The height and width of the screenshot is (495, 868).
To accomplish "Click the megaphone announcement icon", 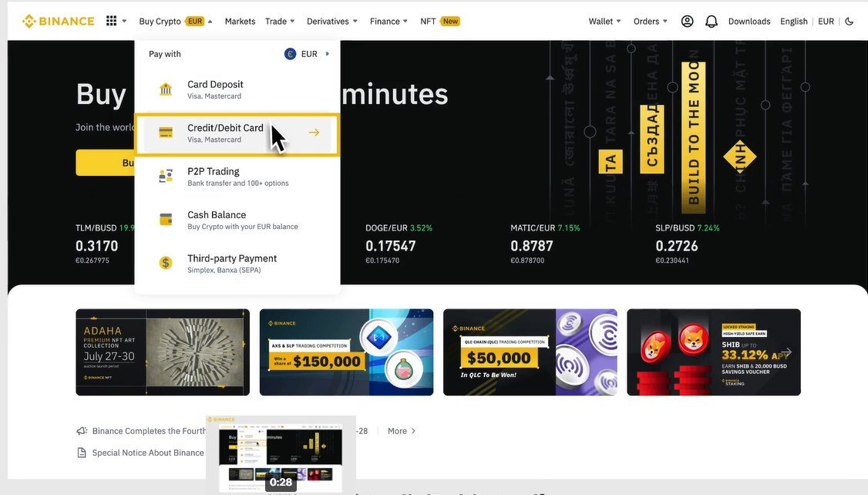I will 82,431.
